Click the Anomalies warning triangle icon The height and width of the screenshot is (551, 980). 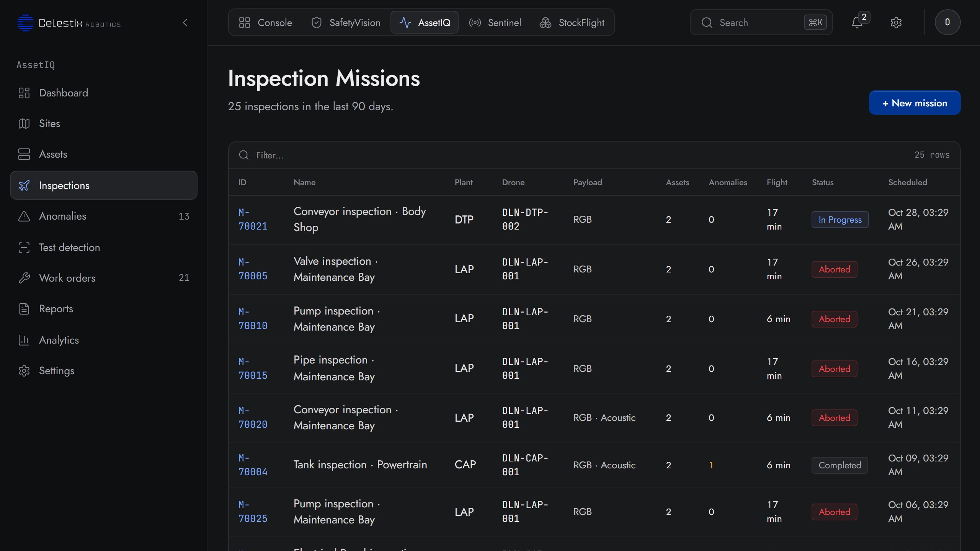[24, 216]
